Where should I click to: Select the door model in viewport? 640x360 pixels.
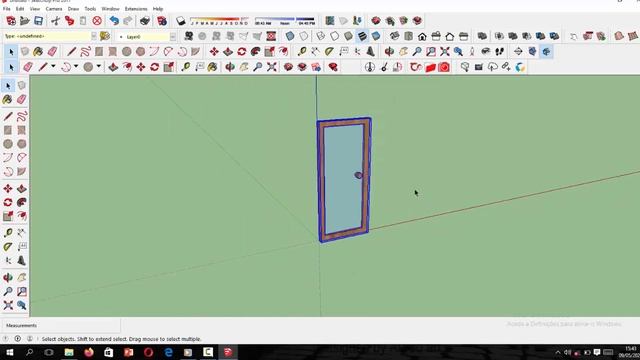tap(344, 180)
